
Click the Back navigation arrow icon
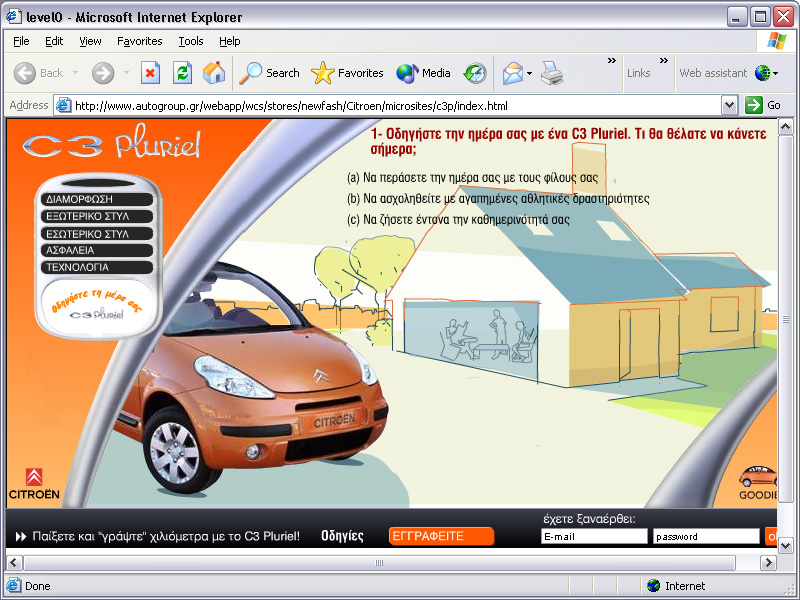[24, 73]
